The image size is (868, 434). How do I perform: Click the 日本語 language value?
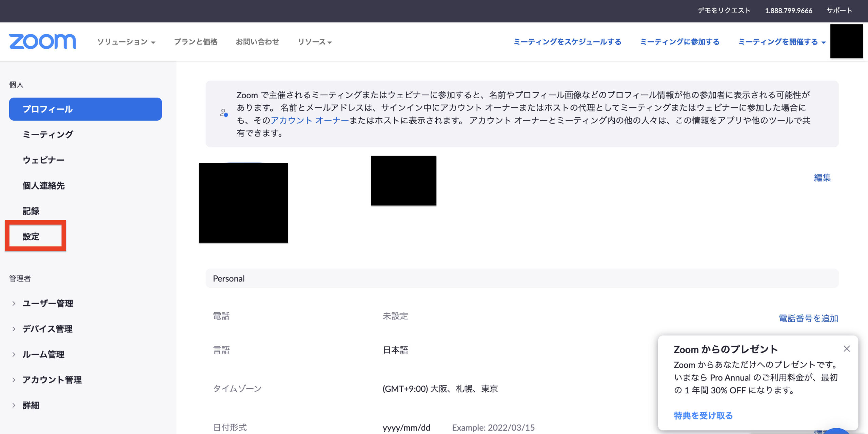(x=395, y=350)
